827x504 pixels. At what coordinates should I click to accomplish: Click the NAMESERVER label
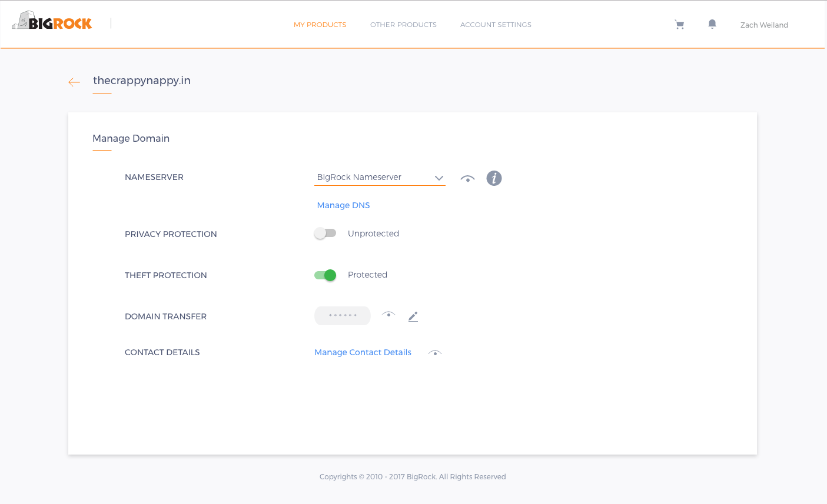154,177
